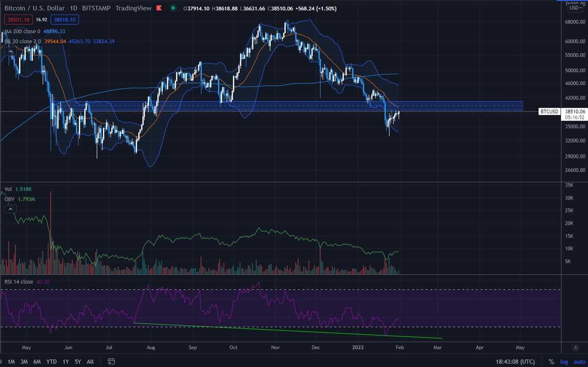Screen dimensions: 588x367
Task: Click the Nov label on time axis
Action: (x=275, y=347)
